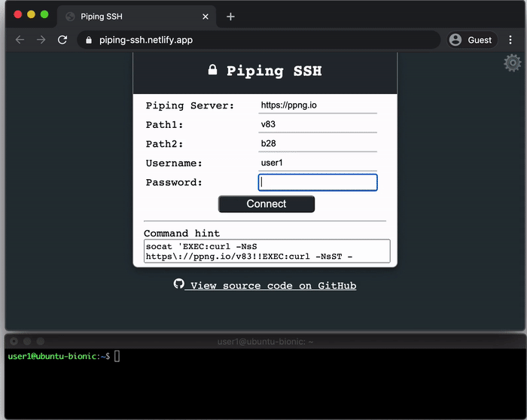Screen dimensions: 527x420
Task: Click the socat command hint box
Action: [x=267, y=251]
